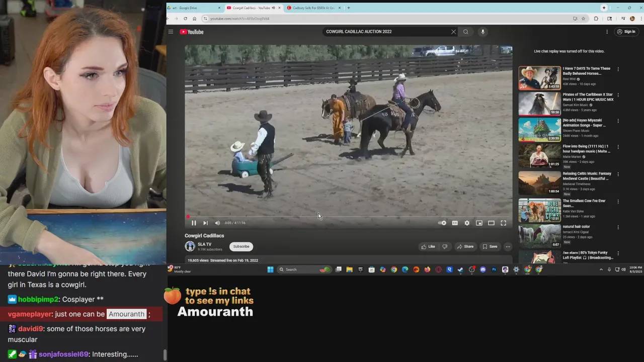Open 'natural hair color' video

[539, 235]
